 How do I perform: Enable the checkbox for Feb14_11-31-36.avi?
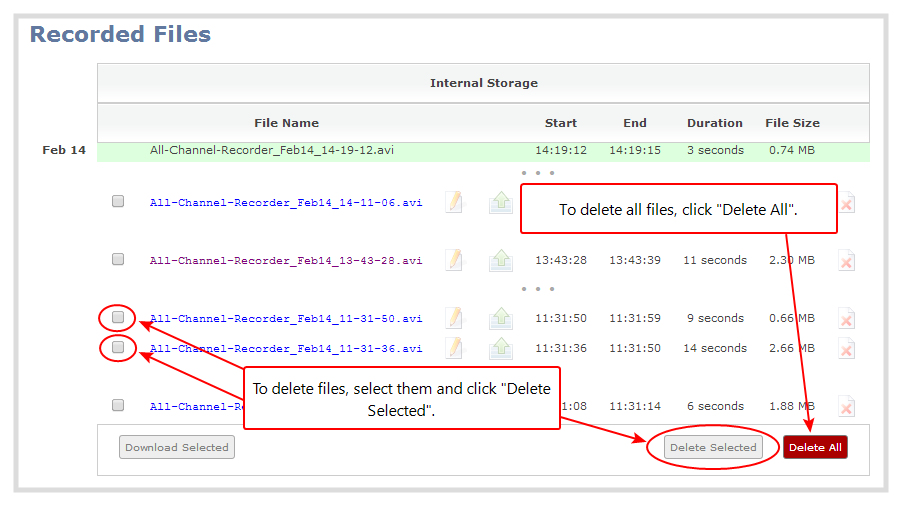click(x=118, y=347)
